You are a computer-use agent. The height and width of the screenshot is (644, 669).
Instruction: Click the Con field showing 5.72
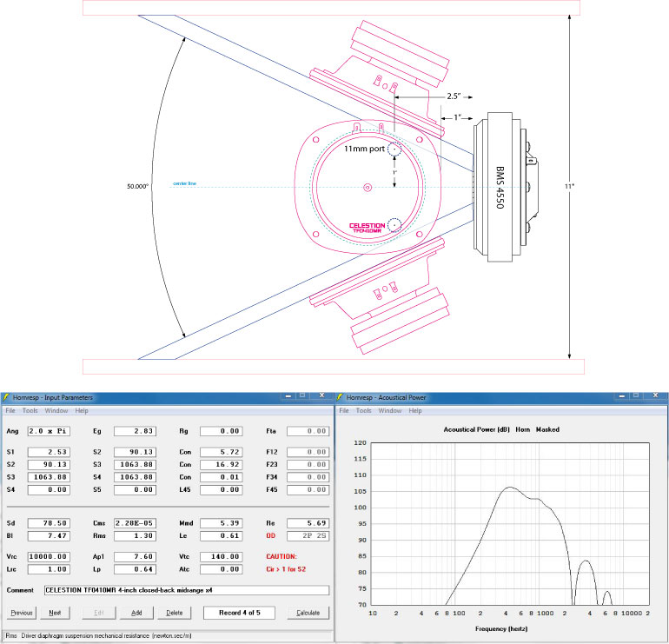coord(222,452)
